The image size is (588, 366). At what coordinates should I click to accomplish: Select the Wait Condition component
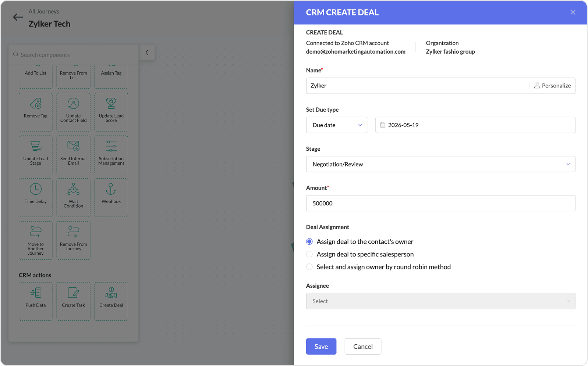click(74, 198)
